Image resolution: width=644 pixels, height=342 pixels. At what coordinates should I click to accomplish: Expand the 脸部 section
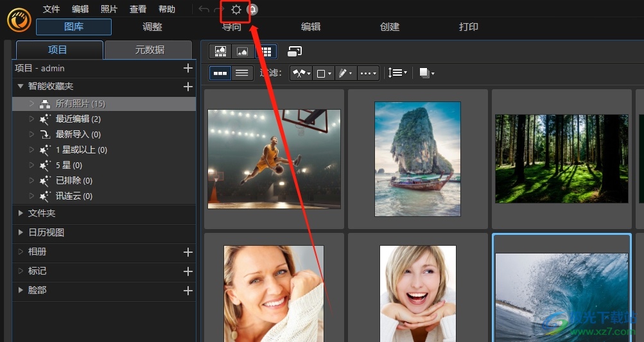(21, 290)
